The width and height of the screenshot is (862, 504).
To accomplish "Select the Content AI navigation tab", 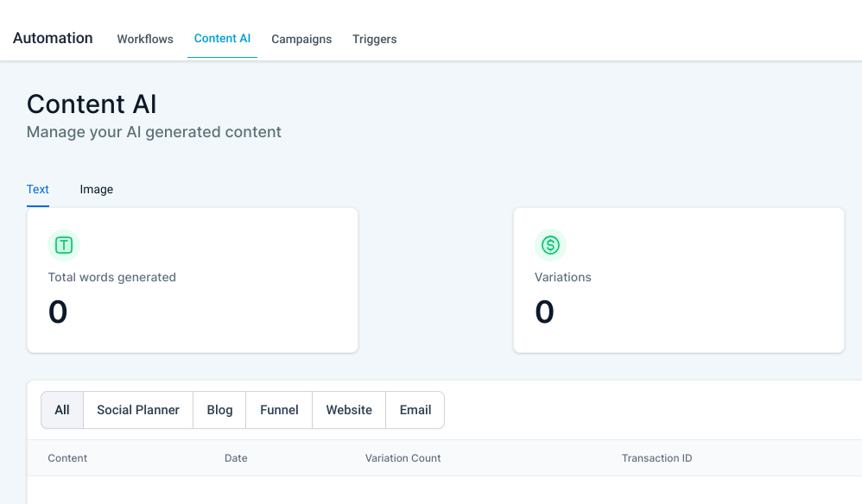I will click(x=222, y=39).
